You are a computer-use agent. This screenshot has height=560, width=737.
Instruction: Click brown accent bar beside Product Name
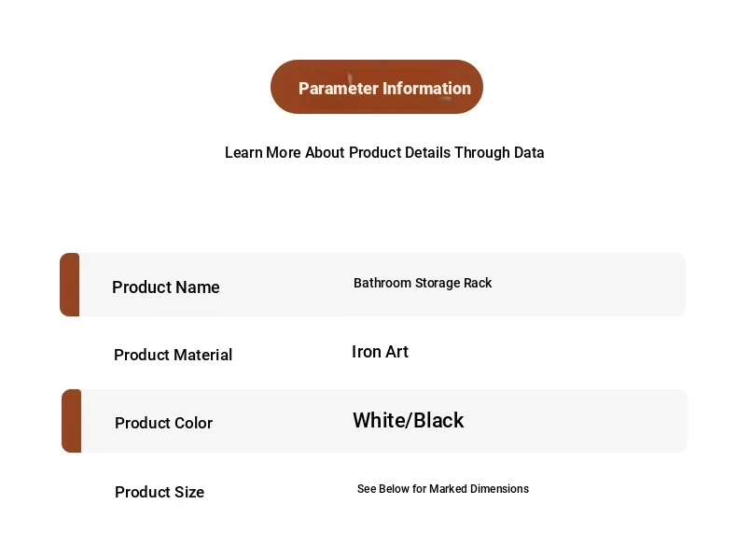coord(70,285)
